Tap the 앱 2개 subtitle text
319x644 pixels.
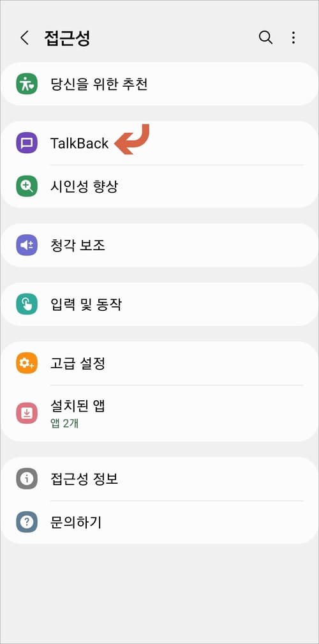pyautogui.click(x=64, y=423)
